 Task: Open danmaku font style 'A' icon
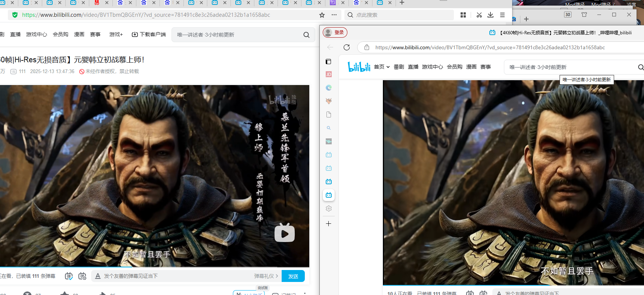(97, 276)
